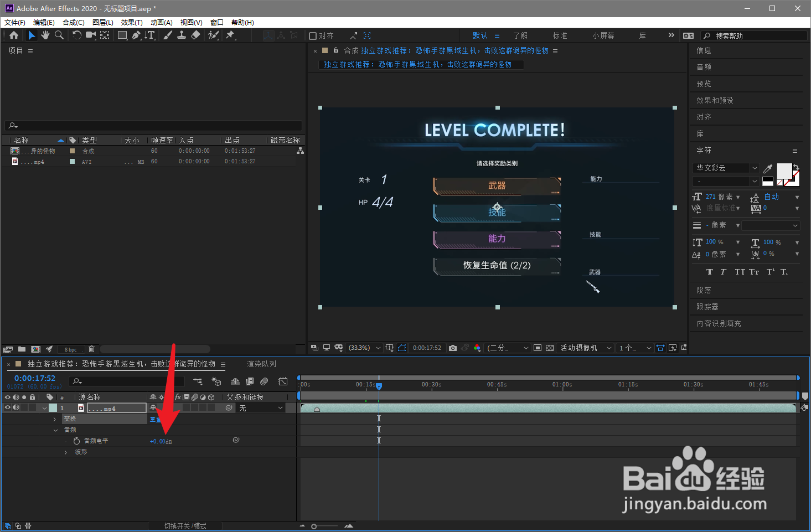Toggle transparency grid in viewer
The width and height of the screenshot is (811, 532).
[x=550, y=348]
